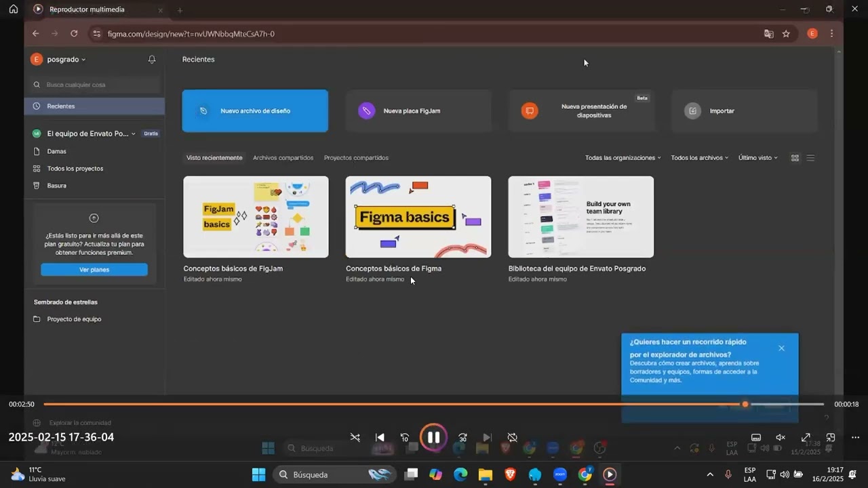
Task: Create Nueva presentación de diapositivas
Action: 581,110
